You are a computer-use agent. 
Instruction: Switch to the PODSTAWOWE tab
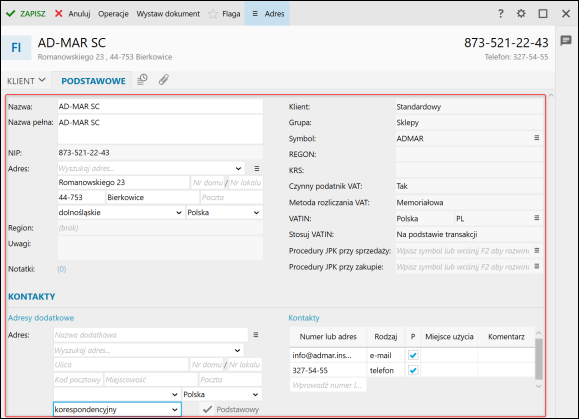pos(93,81)
